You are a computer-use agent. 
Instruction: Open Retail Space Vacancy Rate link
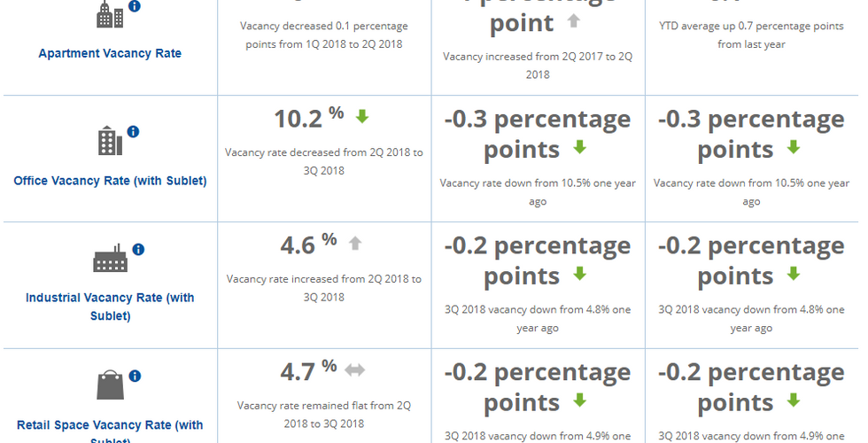click(x=110, y=426)
